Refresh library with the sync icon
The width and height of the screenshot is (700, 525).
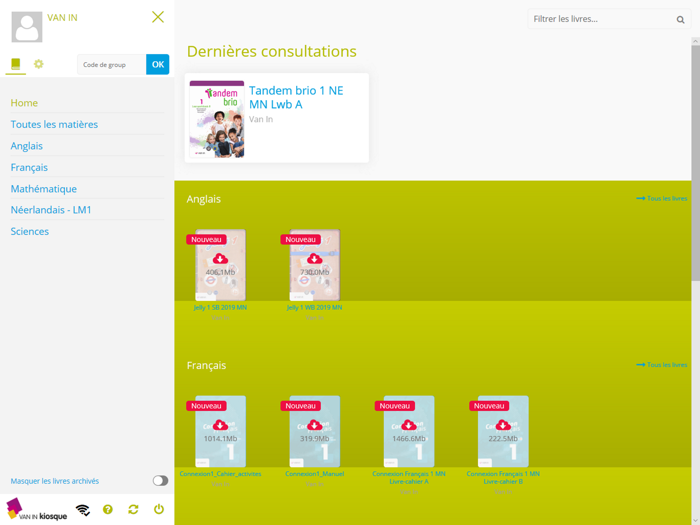pos(133,509)
